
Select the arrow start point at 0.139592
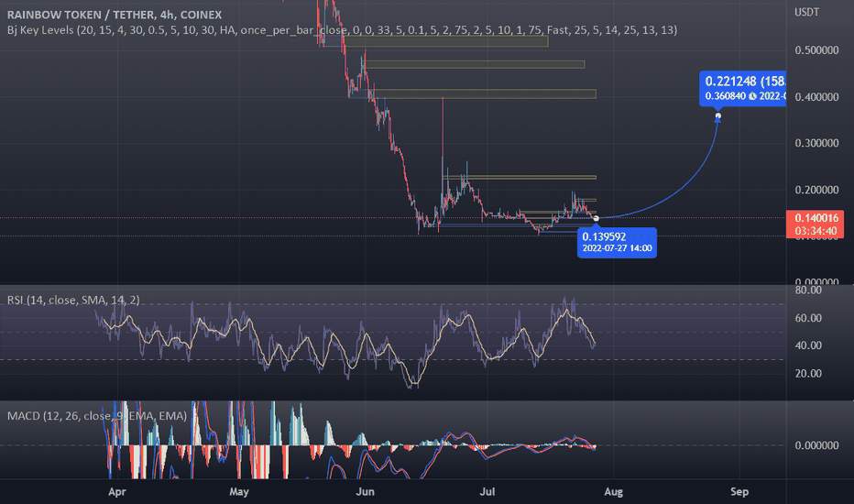596,218
